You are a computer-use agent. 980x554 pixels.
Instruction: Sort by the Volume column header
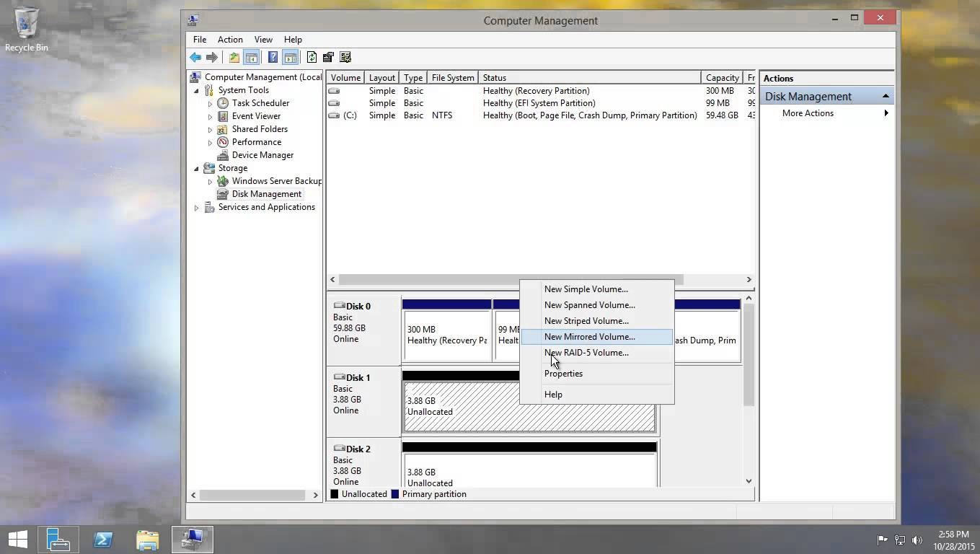tap(345, 78)
